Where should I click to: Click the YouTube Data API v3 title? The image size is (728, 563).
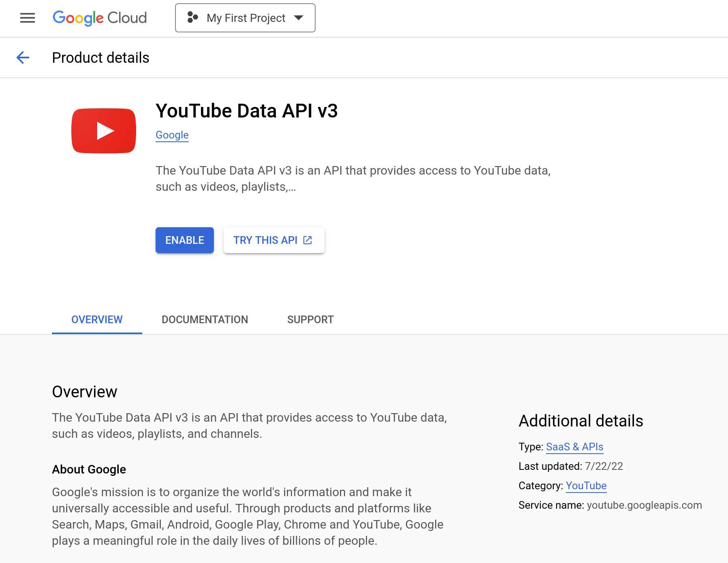pyautogui.click(x=247, y=111)
